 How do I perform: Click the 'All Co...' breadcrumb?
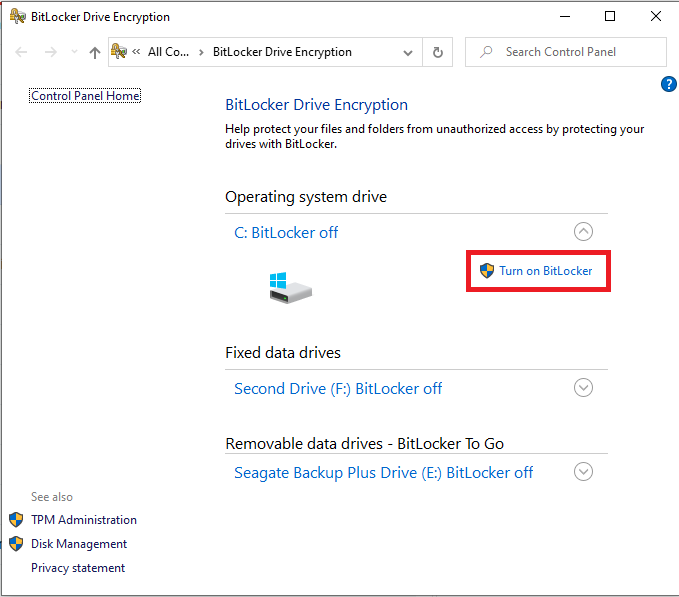[x=168, y=52]
